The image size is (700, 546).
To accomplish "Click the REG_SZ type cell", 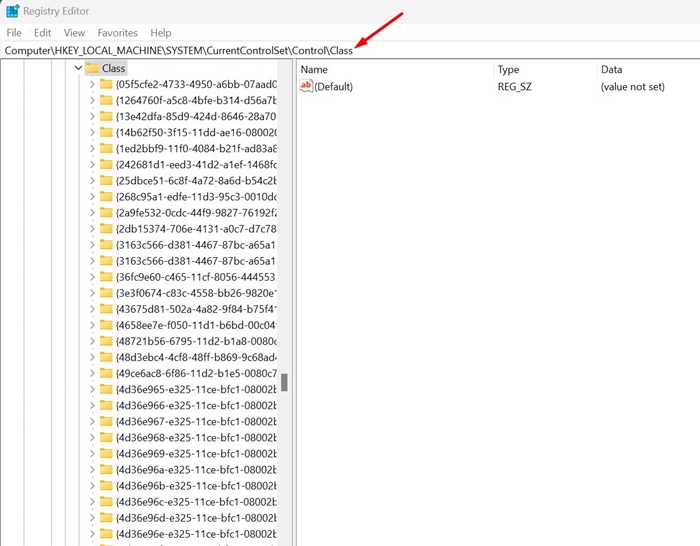I will pos(515,87).
